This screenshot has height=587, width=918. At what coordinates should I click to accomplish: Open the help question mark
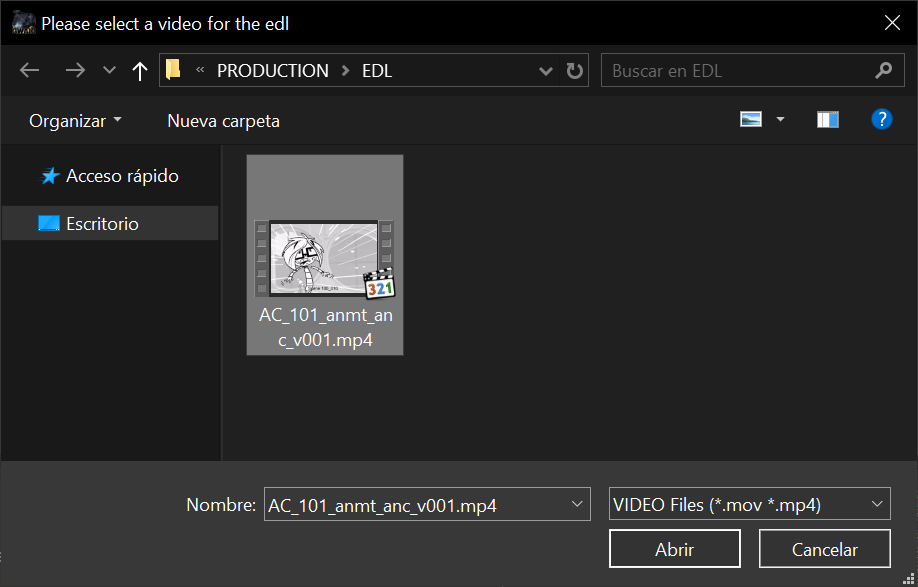[x=881, y=120]
